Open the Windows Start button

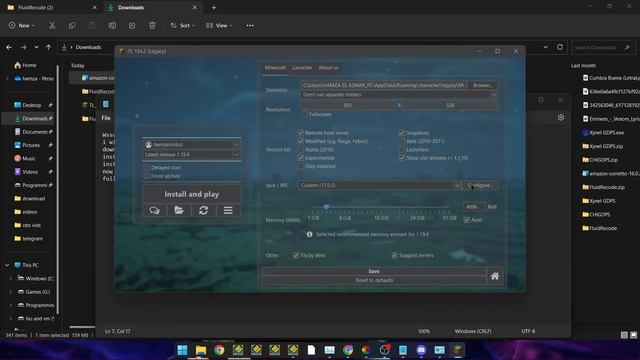pyautogui.click(x=182, y=350)
